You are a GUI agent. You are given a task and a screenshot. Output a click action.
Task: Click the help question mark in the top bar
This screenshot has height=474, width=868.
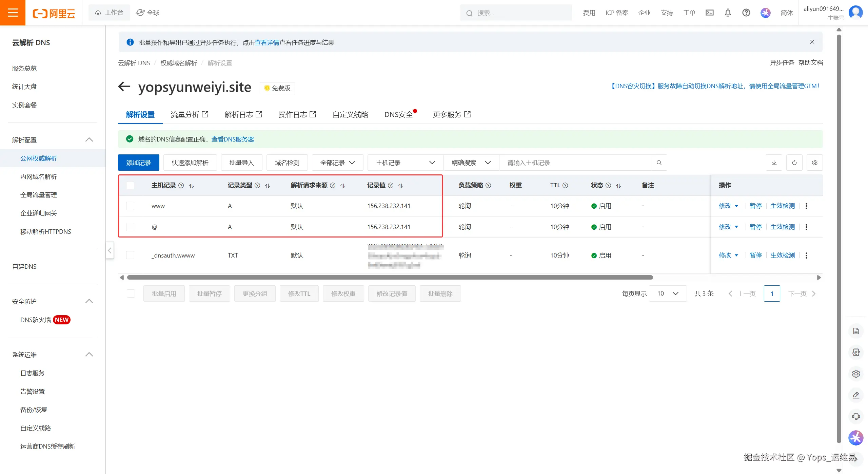tap(746, 13)
